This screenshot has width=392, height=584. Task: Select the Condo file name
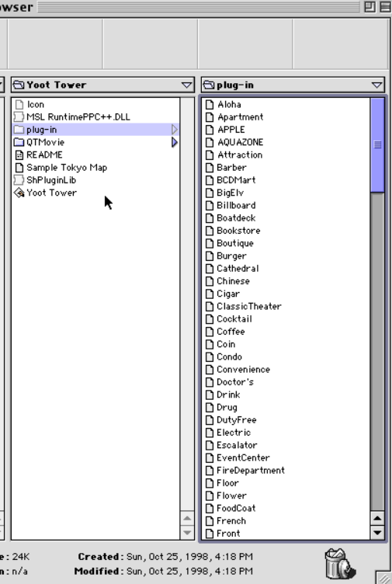(x=229, y=356)
